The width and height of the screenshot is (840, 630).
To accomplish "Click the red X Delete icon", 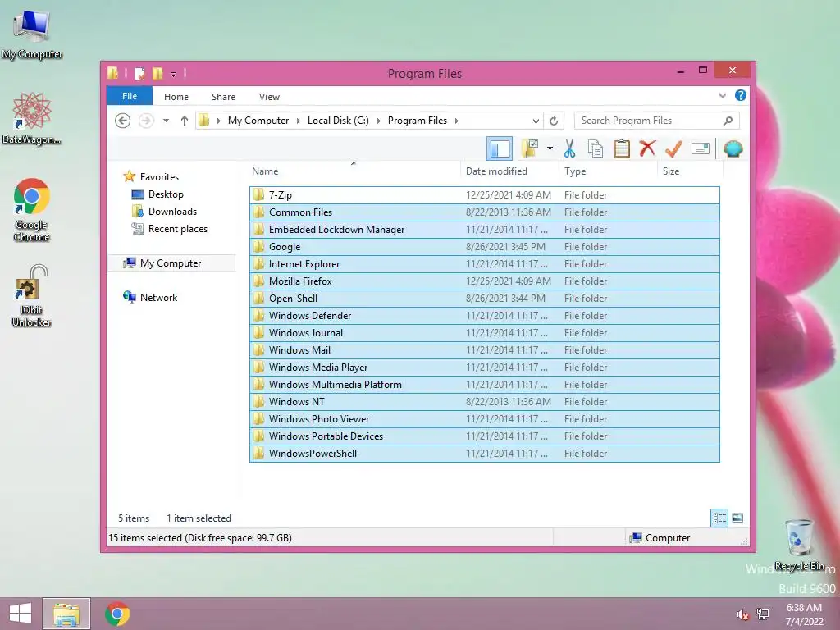I will point(647,148).
